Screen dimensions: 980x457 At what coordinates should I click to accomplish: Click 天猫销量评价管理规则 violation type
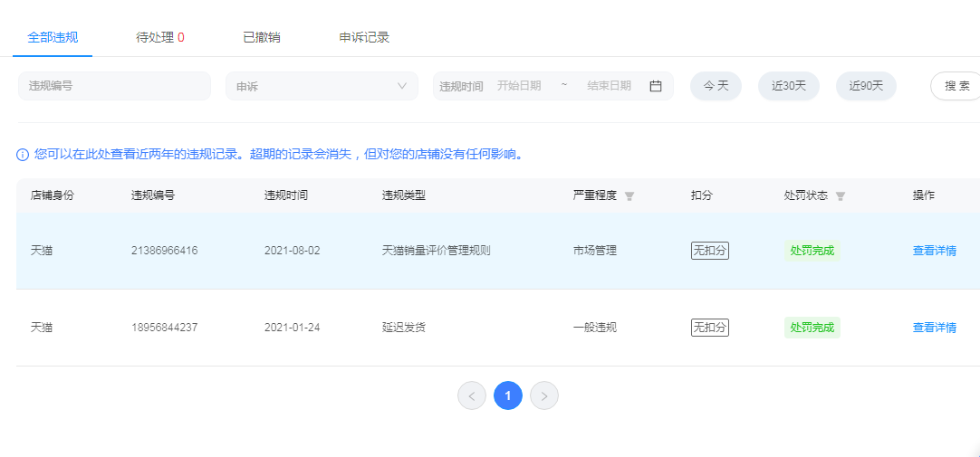436,251
